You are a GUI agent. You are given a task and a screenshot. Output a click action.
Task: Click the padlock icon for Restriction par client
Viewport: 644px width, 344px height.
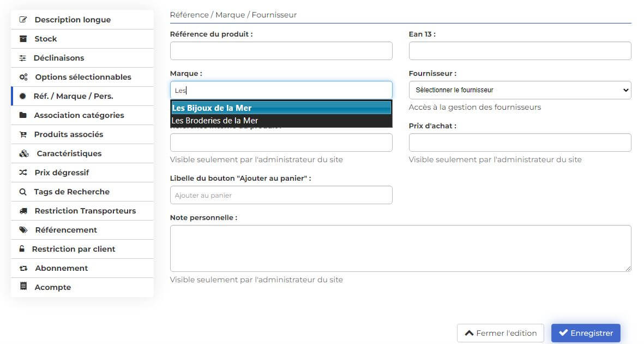click(x=22, y=249)
